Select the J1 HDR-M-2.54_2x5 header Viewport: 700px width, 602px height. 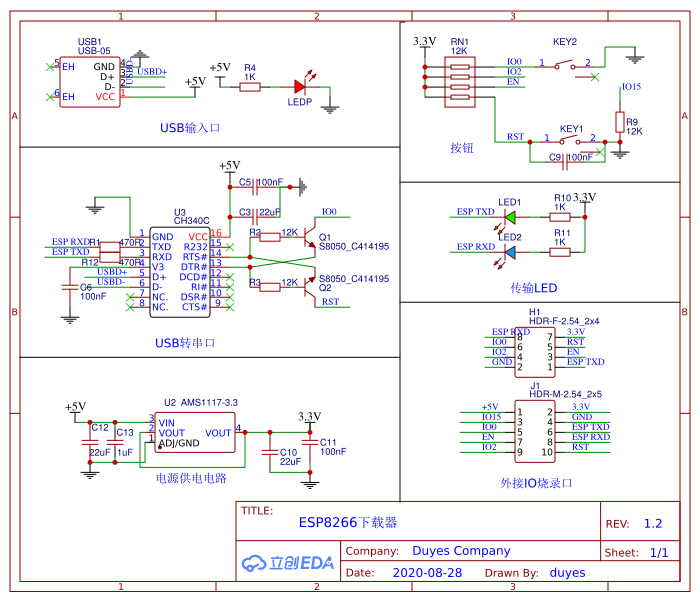535,431
